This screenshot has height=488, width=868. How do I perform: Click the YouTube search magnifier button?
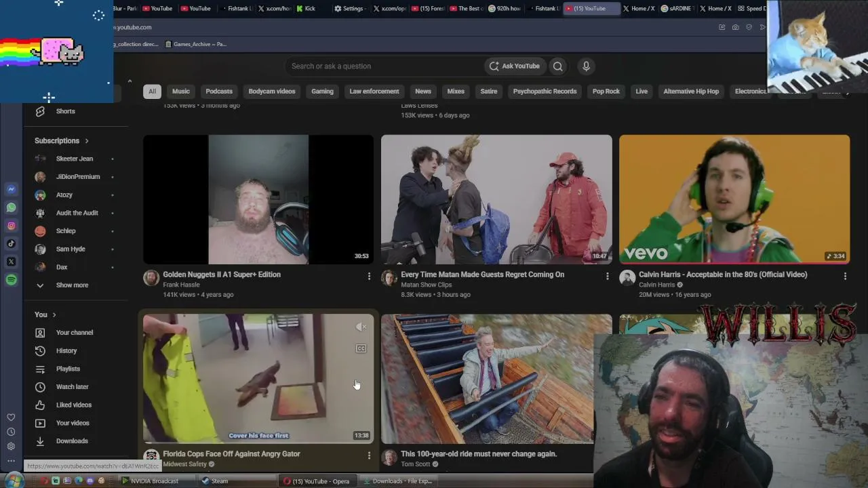click(558, 66)
